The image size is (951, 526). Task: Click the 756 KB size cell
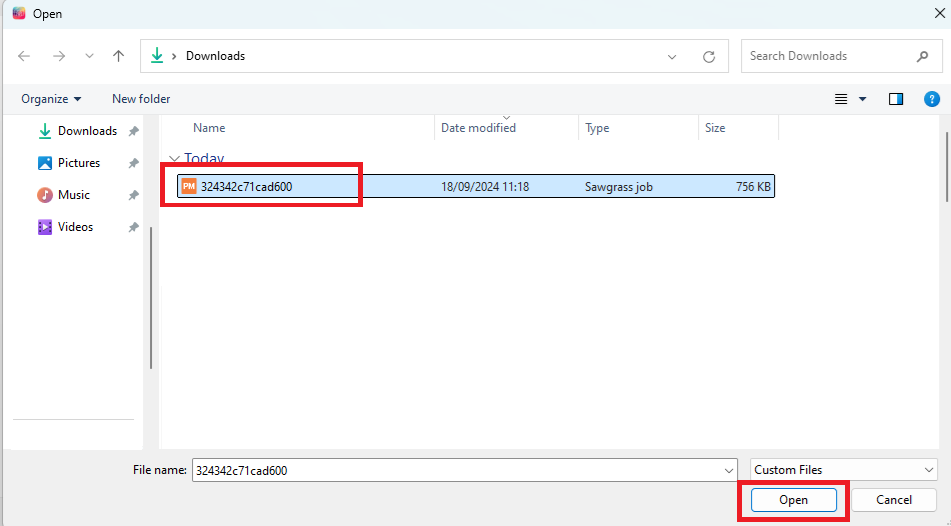pos(753,187)
